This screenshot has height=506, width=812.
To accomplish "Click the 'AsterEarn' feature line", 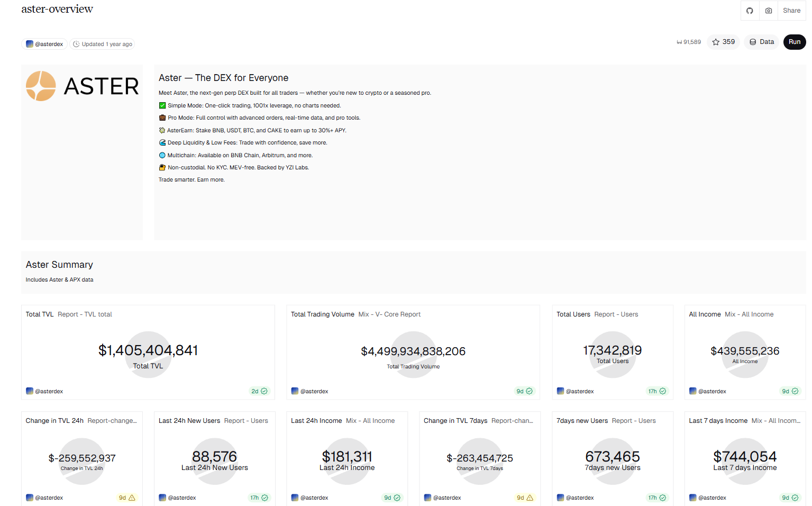I will click(252, 130).
